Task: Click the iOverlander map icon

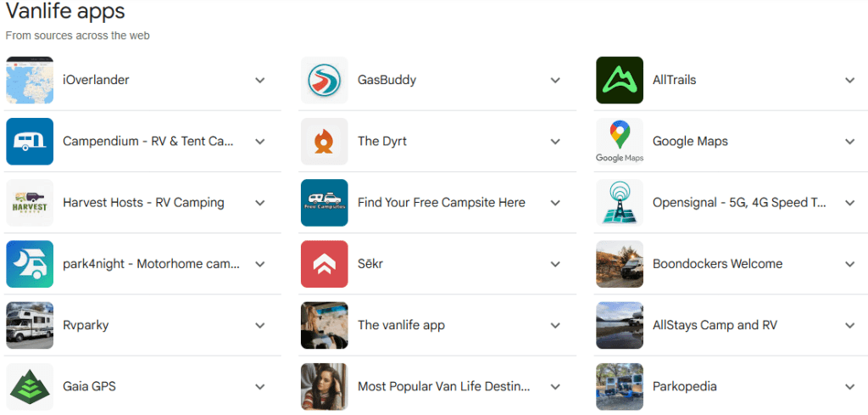Action: coord(30,81)
